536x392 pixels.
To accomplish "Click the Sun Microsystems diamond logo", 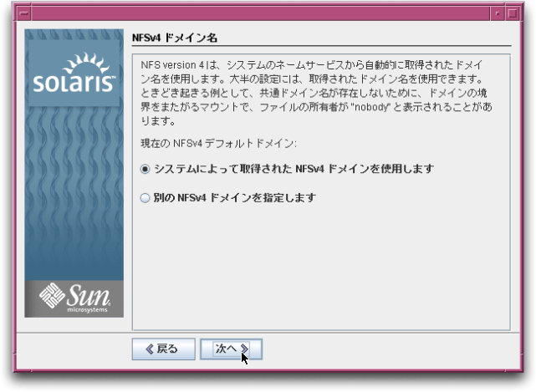I will click(x=52, y=295).
